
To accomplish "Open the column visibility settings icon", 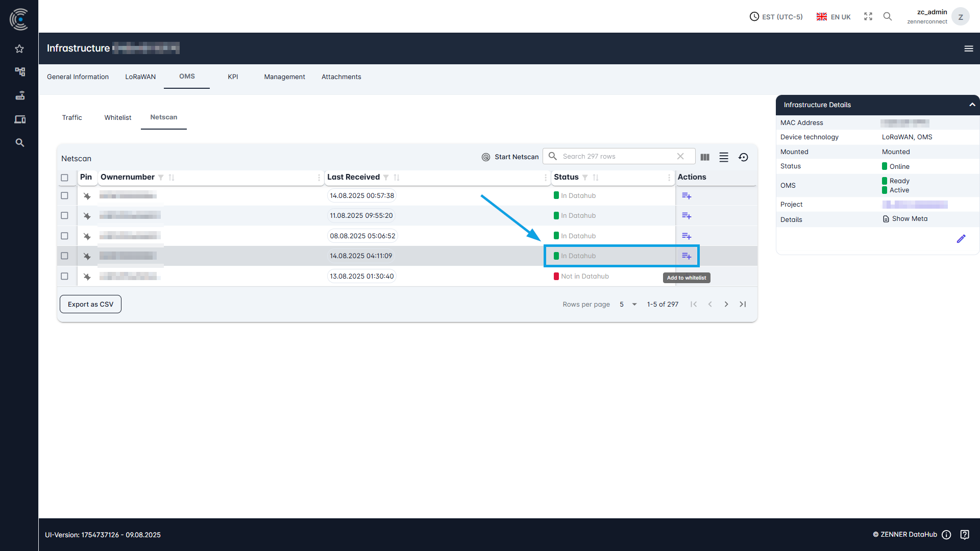I will [705, 157].
